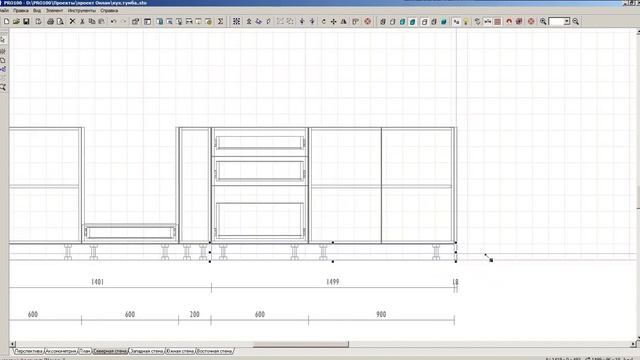Click the horizontal scrollbar thumb
The image size is (640, 360).
click(x=301, y=344)
